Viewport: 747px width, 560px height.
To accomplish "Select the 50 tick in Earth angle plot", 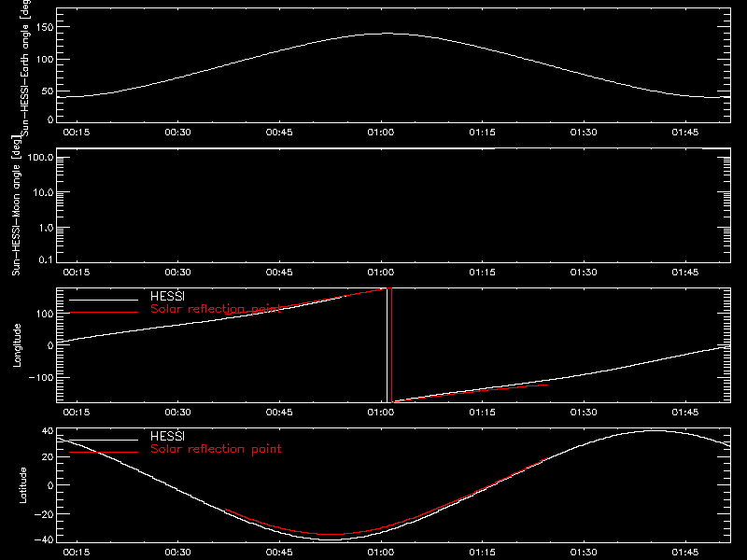I will click(x=48, y=91).
